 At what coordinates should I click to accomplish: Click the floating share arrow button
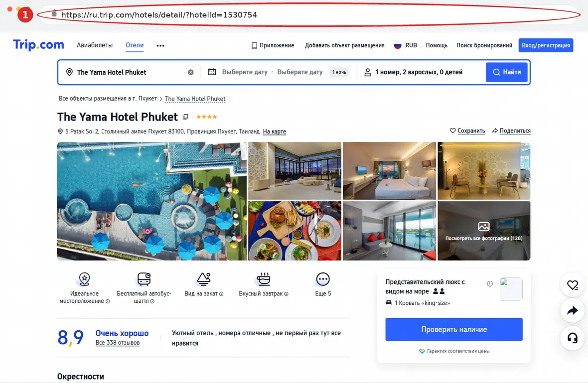pos(573,311)
